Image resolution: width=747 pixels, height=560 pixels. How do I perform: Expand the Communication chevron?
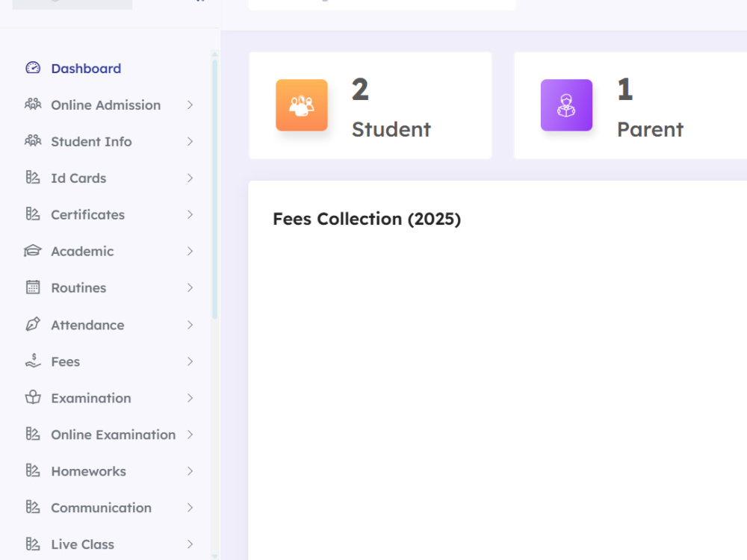pos(190,508)
